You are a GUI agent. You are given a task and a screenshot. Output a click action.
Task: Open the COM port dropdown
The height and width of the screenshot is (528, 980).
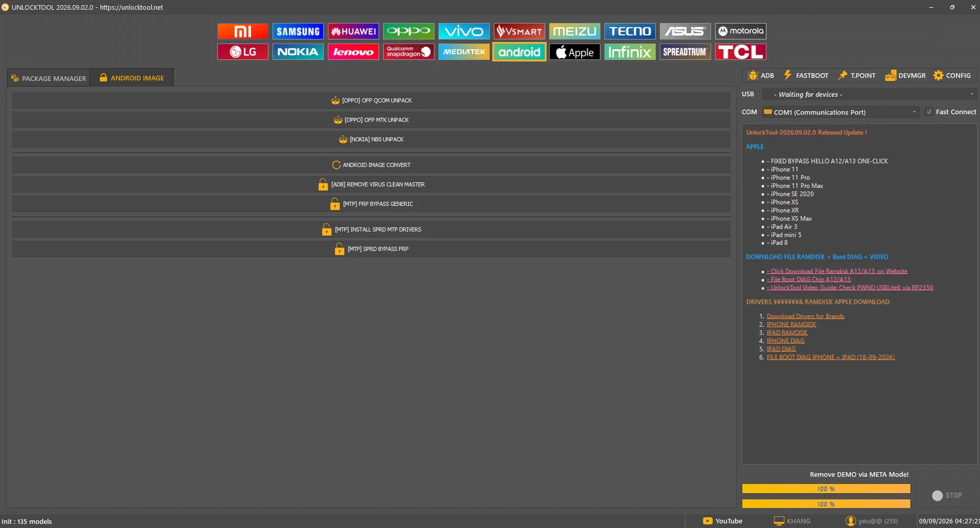pyautogui.click(x=840, y=112)
